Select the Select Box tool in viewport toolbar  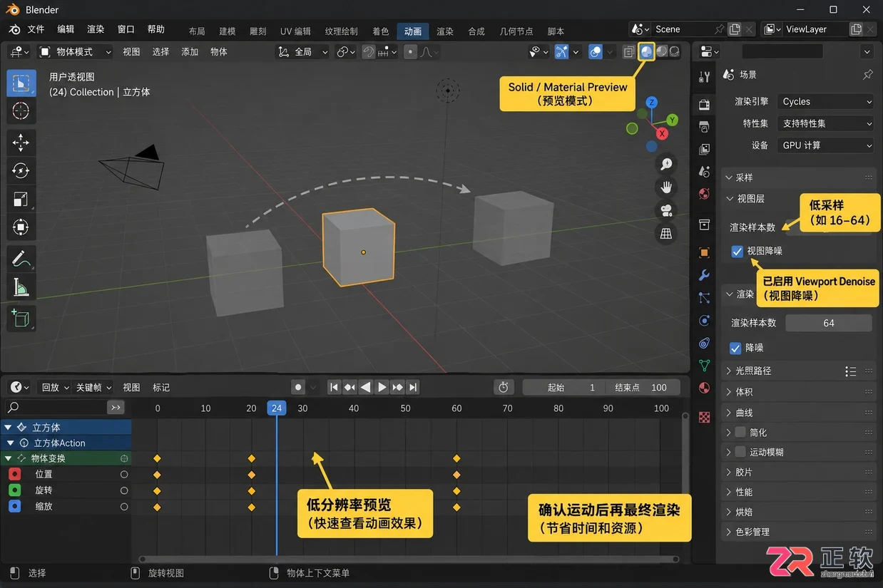pos(21,83)
